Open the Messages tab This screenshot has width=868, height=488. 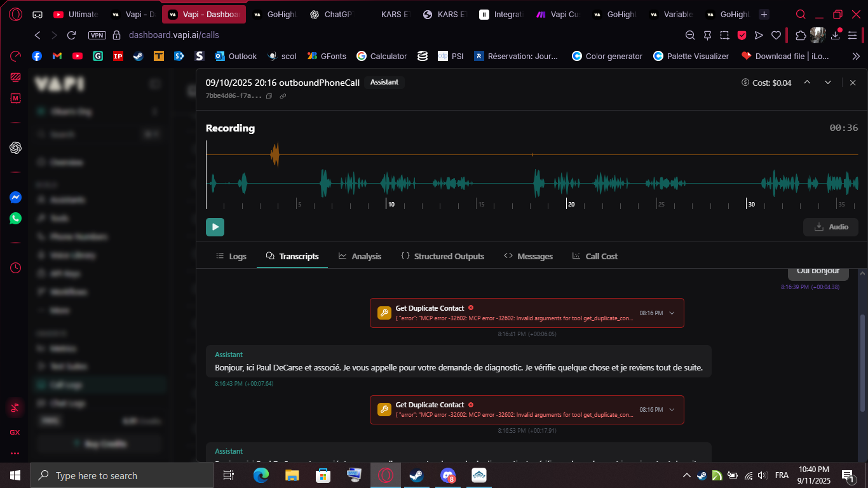tap(528, 256)
